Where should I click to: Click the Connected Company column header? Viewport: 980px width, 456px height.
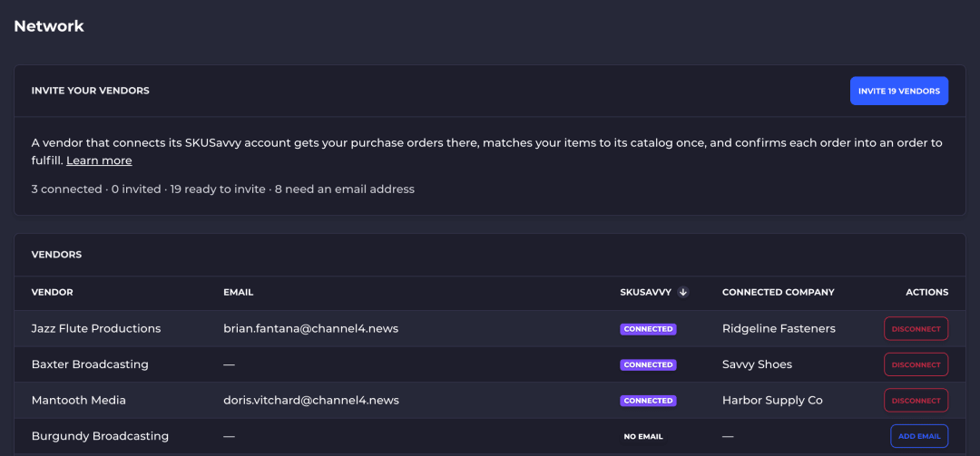tap(779, 292)
